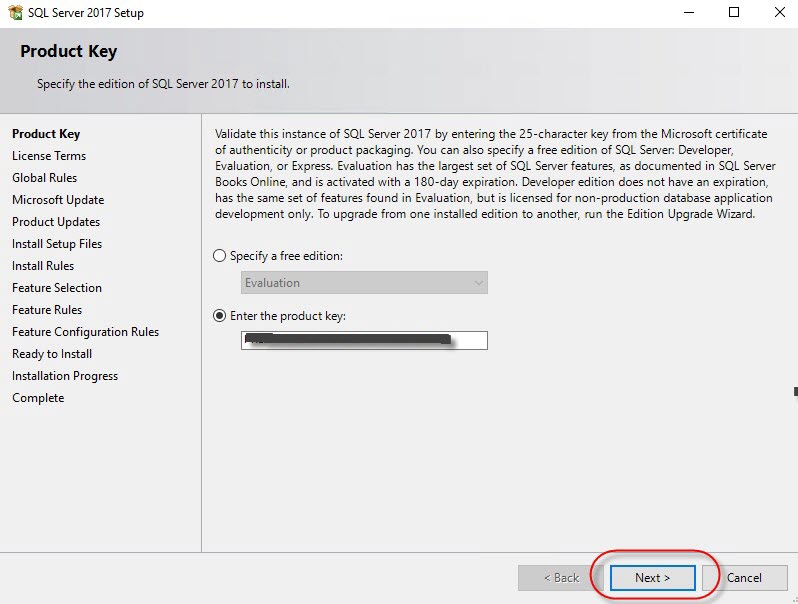Maximize the setup window
The width and height of the screenshot is (798, 604).
point(734,12)
